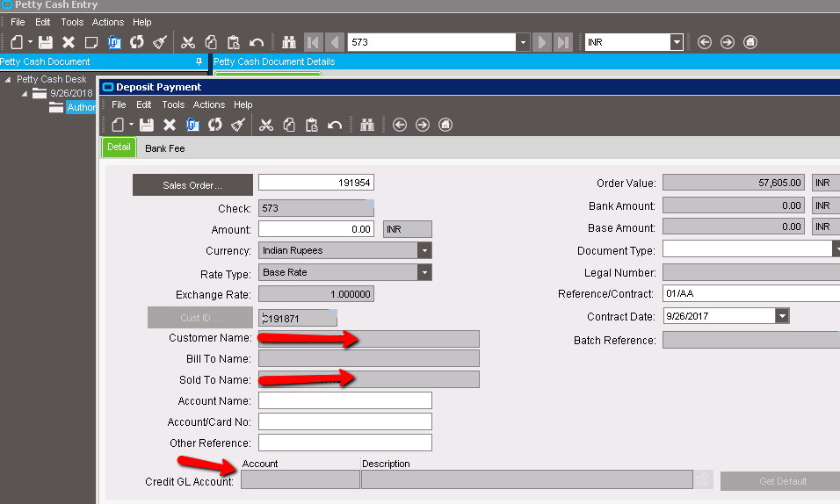Viewport: 840px width, 504px height.
Task: Click Save icon in Deposit Payment toolbar
Action: click(x=147, y=125)
